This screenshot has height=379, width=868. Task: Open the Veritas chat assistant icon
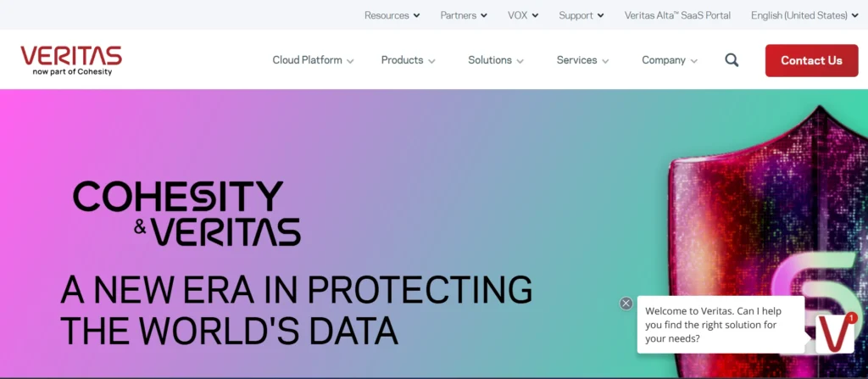(836, 333)
